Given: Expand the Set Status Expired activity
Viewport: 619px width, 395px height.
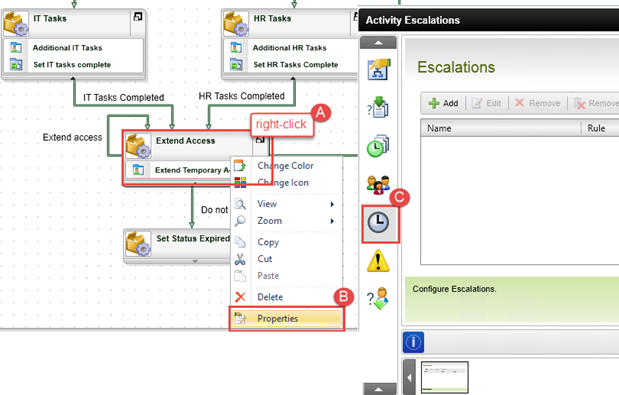Looking at the screenshot, I should pos(195,261).
